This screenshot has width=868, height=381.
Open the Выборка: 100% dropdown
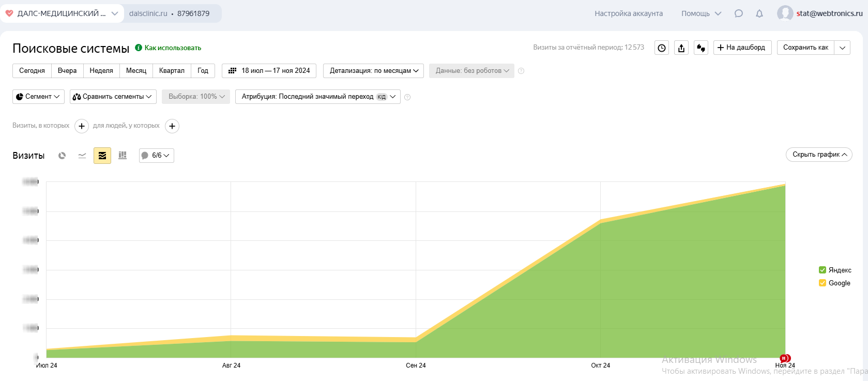pyautogui.click(x=196, y=97)
